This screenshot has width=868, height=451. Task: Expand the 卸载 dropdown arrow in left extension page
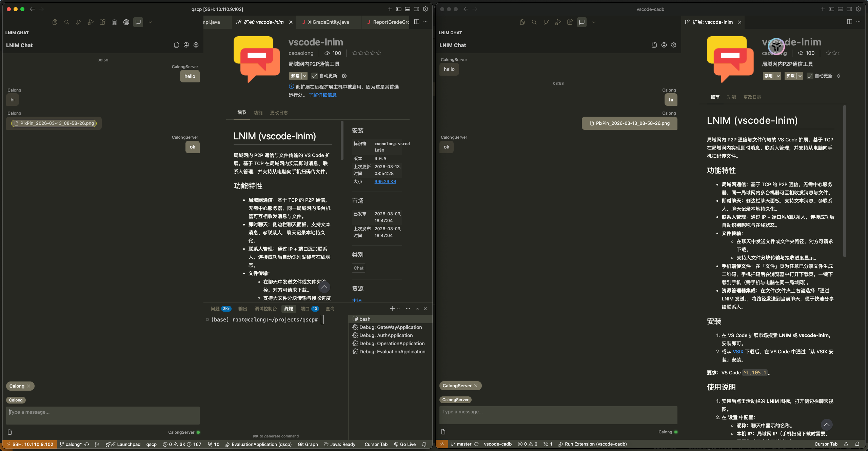coord(304,76)
